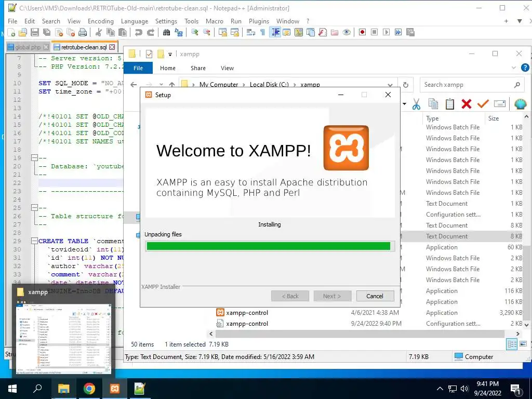Open Find with the binoculars icon

[x=166, y=33]
